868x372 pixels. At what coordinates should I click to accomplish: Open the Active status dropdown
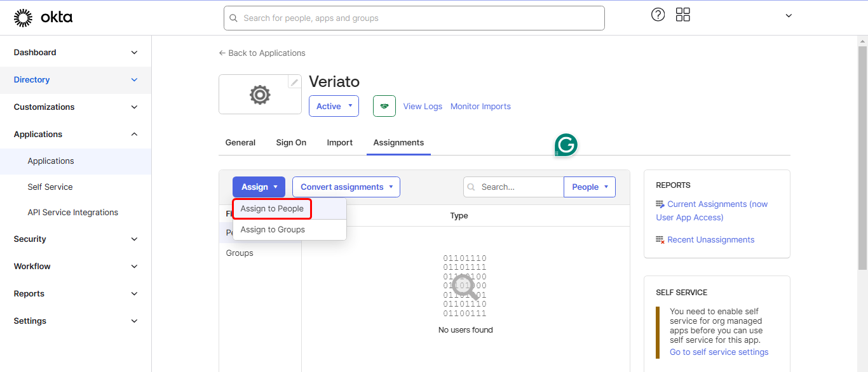334,106
